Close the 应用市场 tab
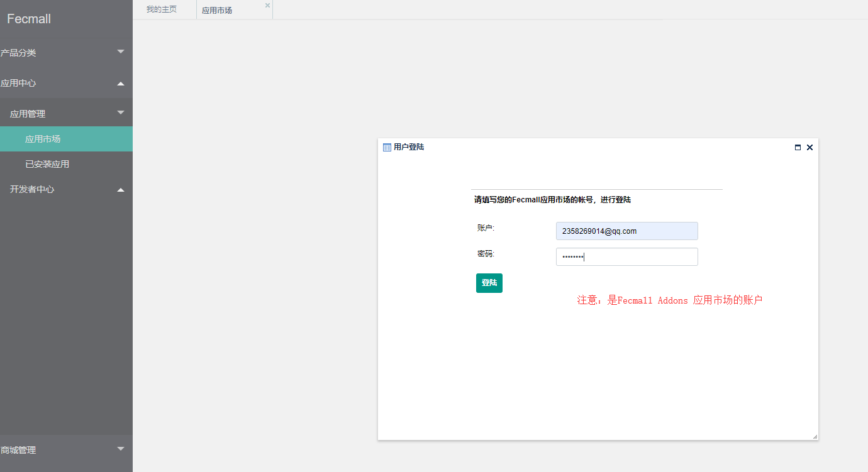This screenshot has height=472, width=868. pyautogui.click(x=267, y=5)
